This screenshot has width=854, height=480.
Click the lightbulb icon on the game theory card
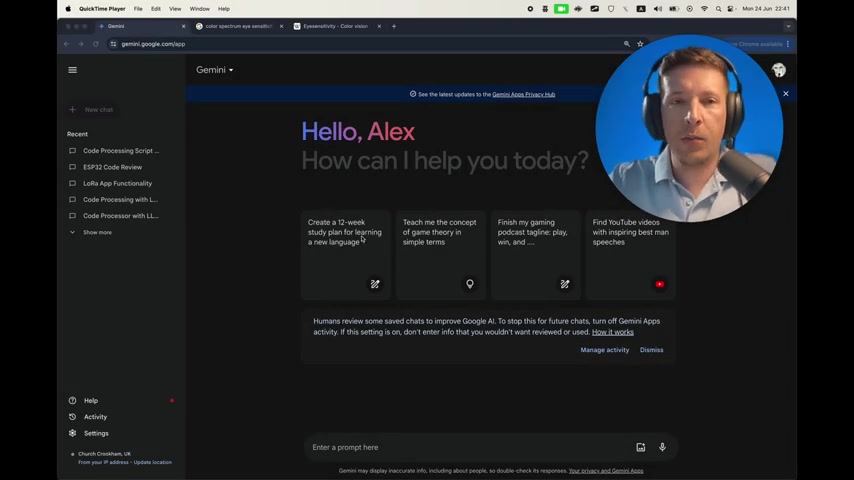point(469,284)
